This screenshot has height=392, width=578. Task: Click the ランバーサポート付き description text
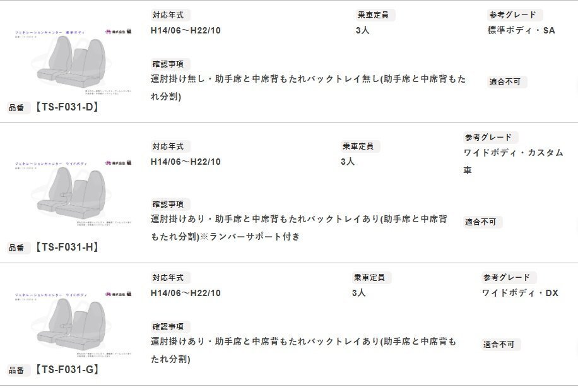249,237
